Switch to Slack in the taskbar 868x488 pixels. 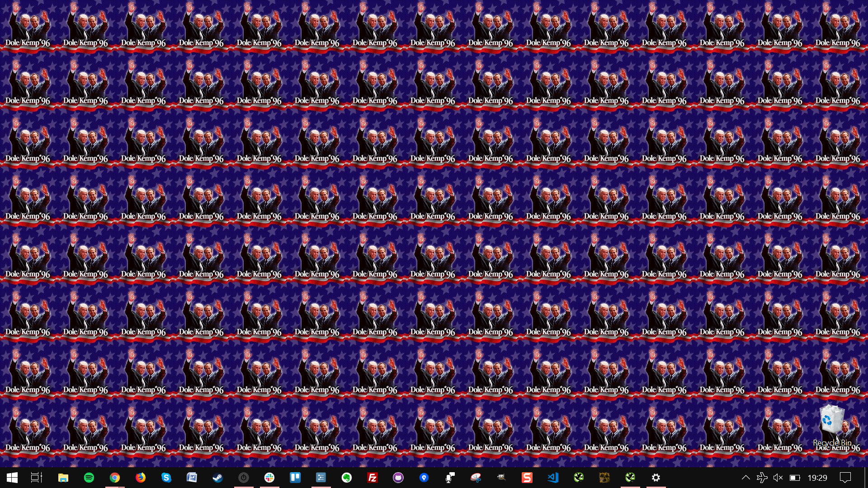[x=269, y=478]
